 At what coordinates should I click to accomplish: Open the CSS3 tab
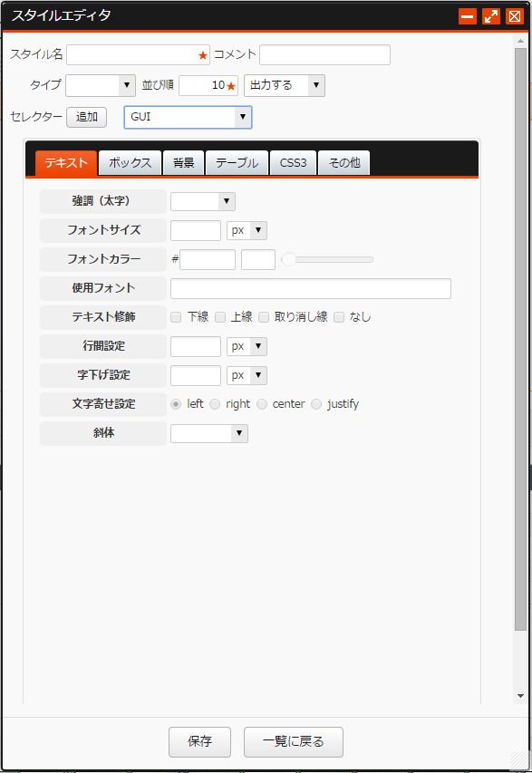click(x=294, y=163)
